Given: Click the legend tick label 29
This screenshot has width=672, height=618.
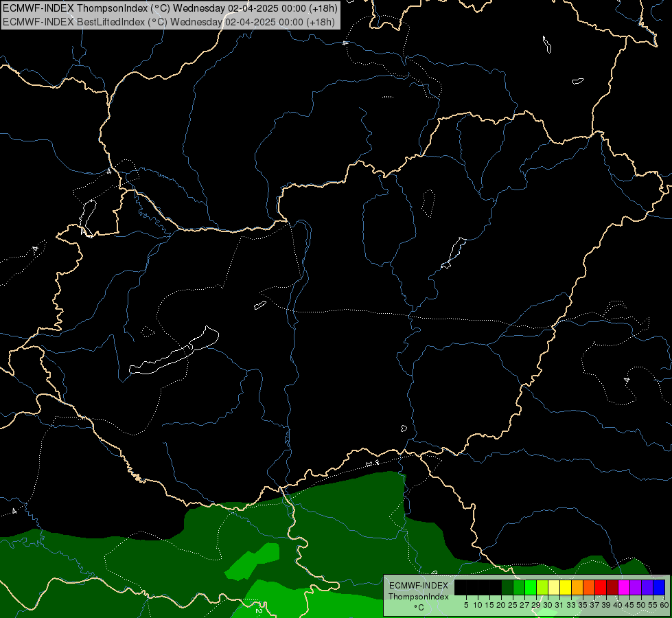Looking at the screenshot, I should click(535, 605).
